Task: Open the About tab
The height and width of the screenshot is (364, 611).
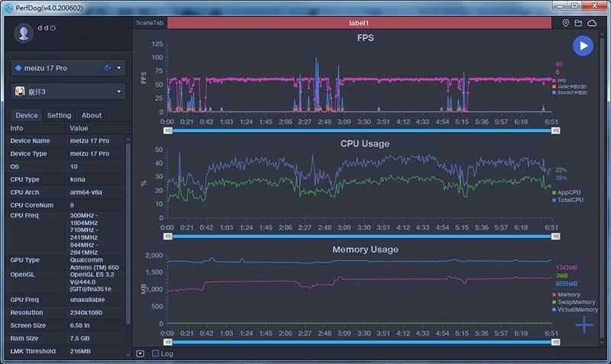Action: [92, 115]
